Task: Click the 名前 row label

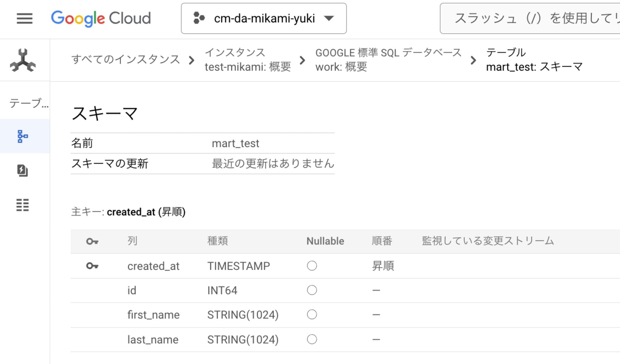Action: (82, 143)
